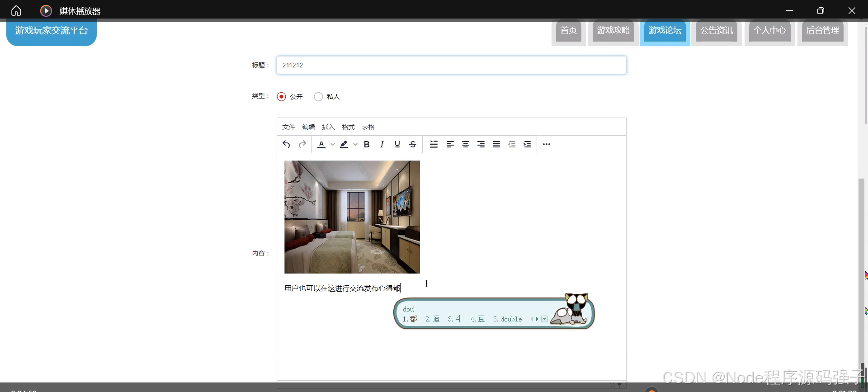Image resolution: width=868 pixels, height=392 pixels.
Task: Center align the text
Action: coord(466,144)
